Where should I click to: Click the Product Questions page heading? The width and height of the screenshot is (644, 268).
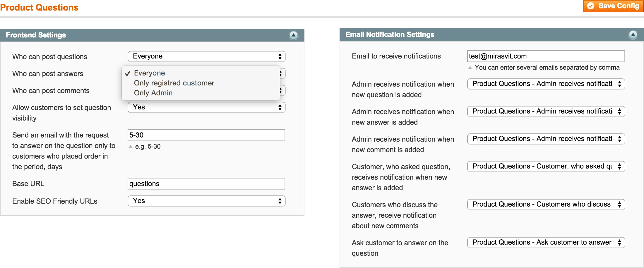(39, 7)
